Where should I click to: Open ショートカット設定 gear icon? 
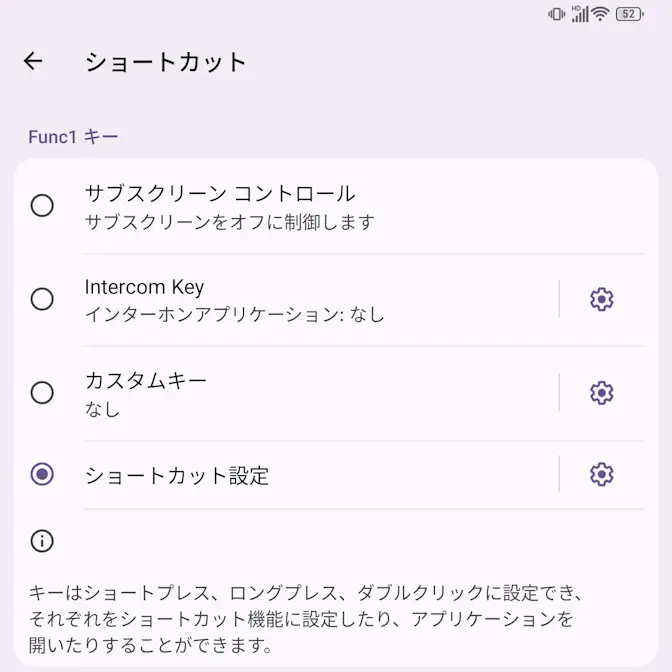(x=601, y=474)
